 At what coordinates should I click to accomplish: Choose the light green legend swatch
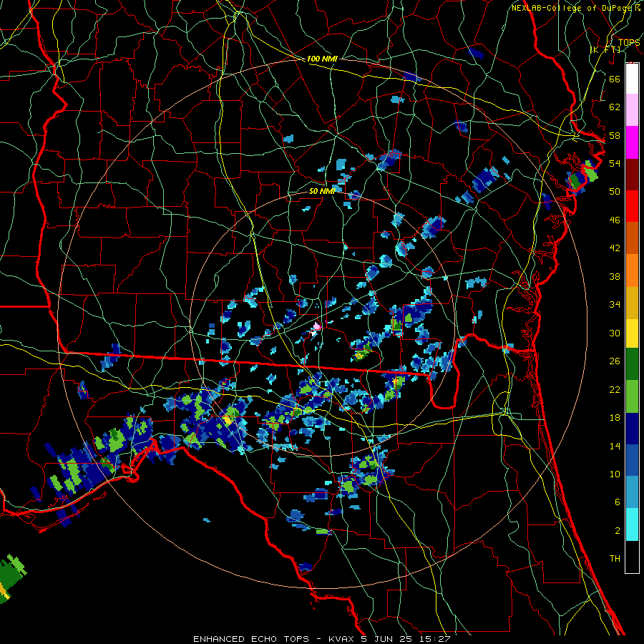point(632,396)
